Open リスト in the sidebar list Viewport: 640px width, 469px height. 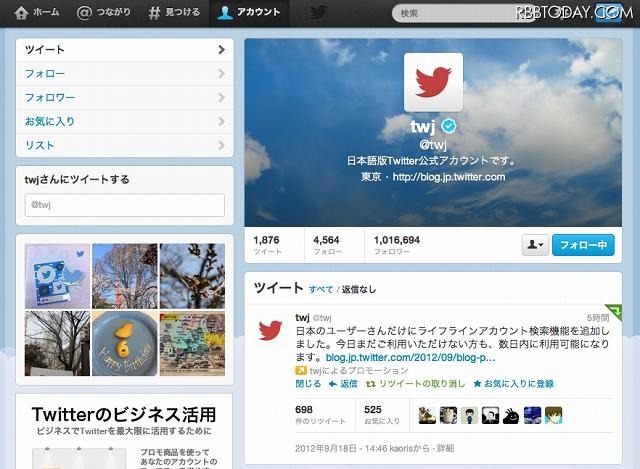125,145
